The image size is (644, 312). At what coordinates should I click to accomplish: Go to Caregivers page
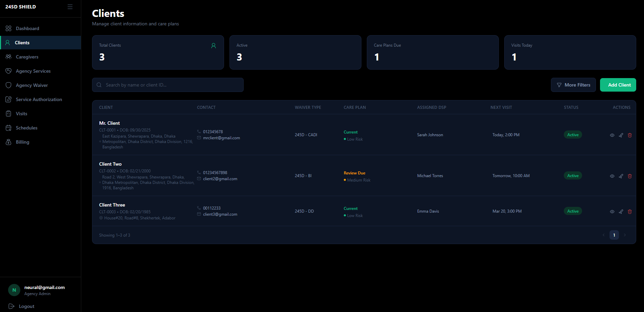point(41,57)
